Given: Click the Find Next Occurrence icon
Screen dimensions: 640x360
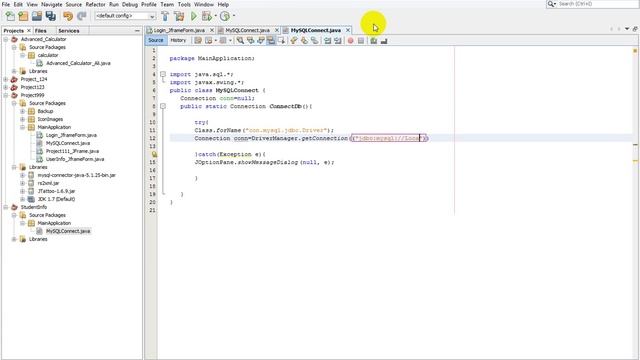Looking at the screenshot, I should point(261,40).
